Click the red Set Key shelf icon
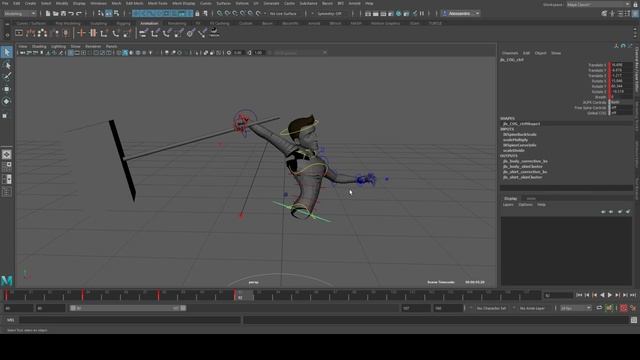This screenshot has height=360, width=640. click(x=81, y=33)
